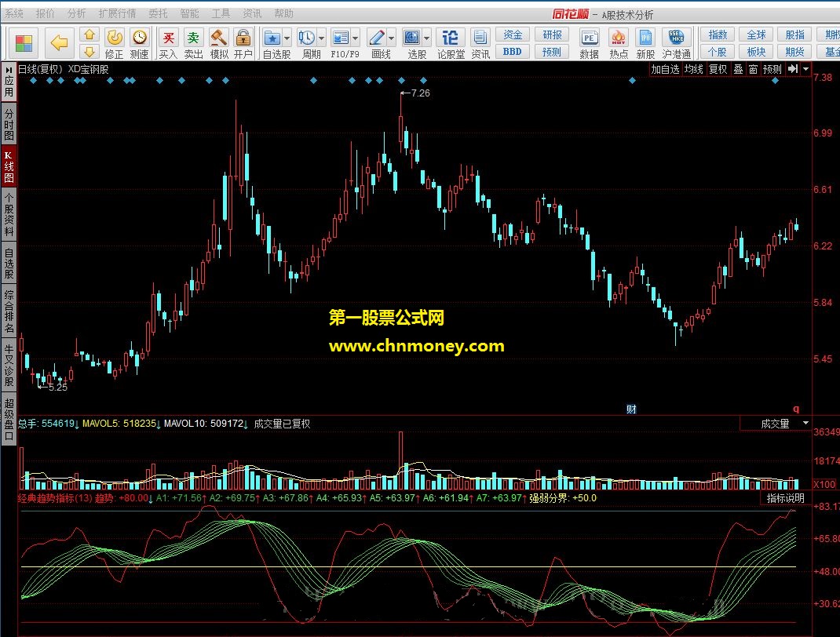
Task: Open the 超级盘口 side tab
Action: click(9, 419)
